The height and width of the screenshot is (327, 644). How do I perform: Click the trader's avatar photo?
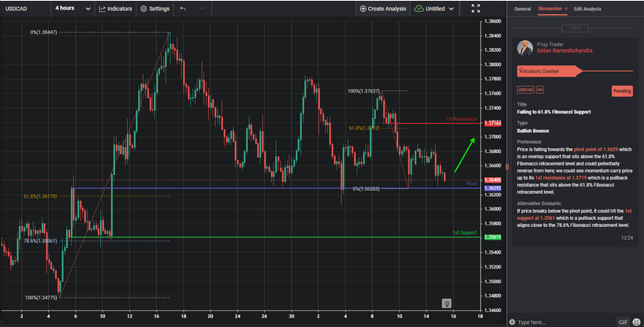click(x=525, y=48)
